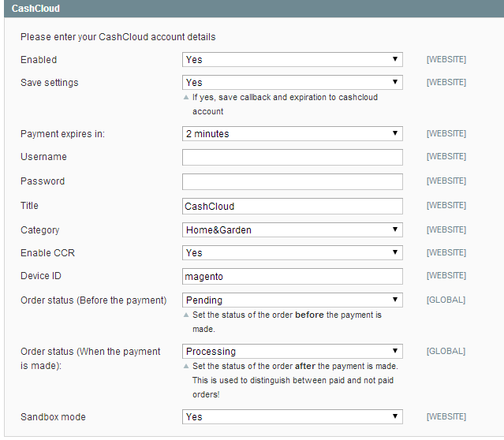This screenshot has width=504, height=440.
Task: Click the WEBSITE scope tag beside Username
Action: pos(446,156)
